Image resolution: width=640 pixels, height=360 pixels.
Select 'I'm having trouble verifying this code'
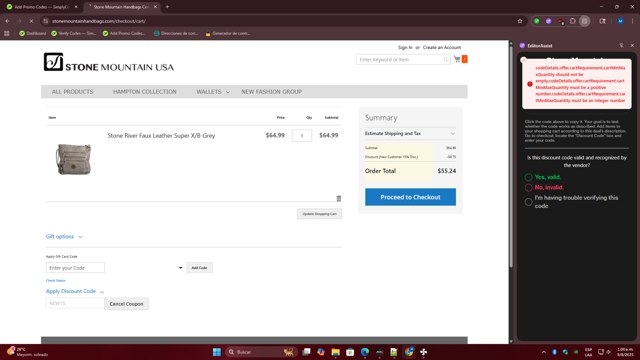(x=529, y=202)
